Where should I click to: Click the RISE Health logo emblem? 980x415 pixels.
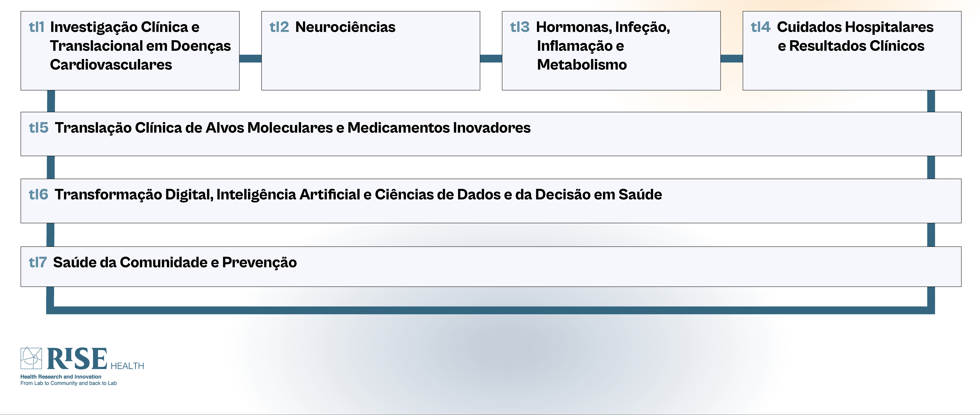pos(31,358)
